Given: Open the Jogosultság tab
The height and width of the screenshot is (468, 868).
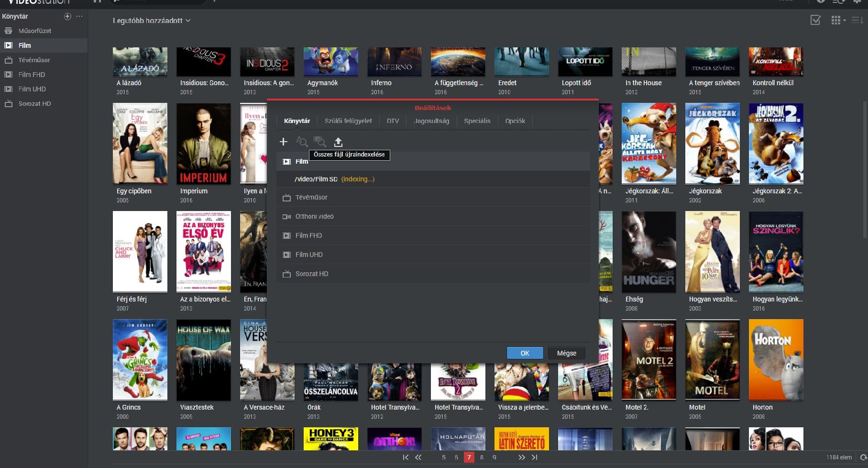Looking at the screenshot, I should point(431,121).
